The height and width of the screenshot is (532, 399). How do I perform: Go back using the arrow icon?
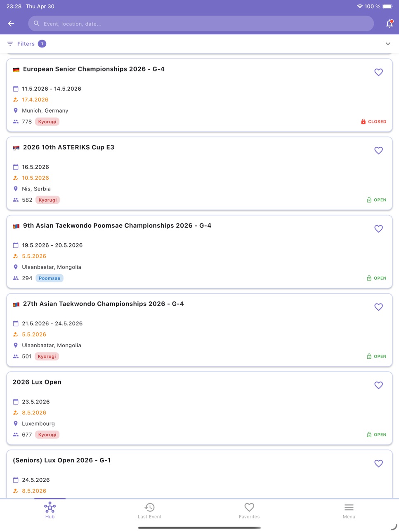coord(11,24)
